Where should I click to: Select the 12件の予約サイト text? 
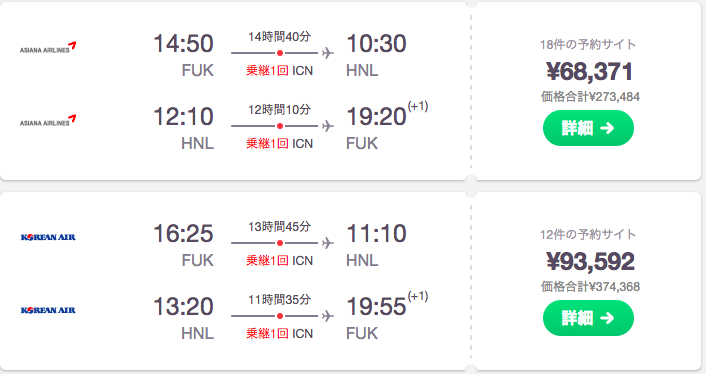[x=588, y=234]
